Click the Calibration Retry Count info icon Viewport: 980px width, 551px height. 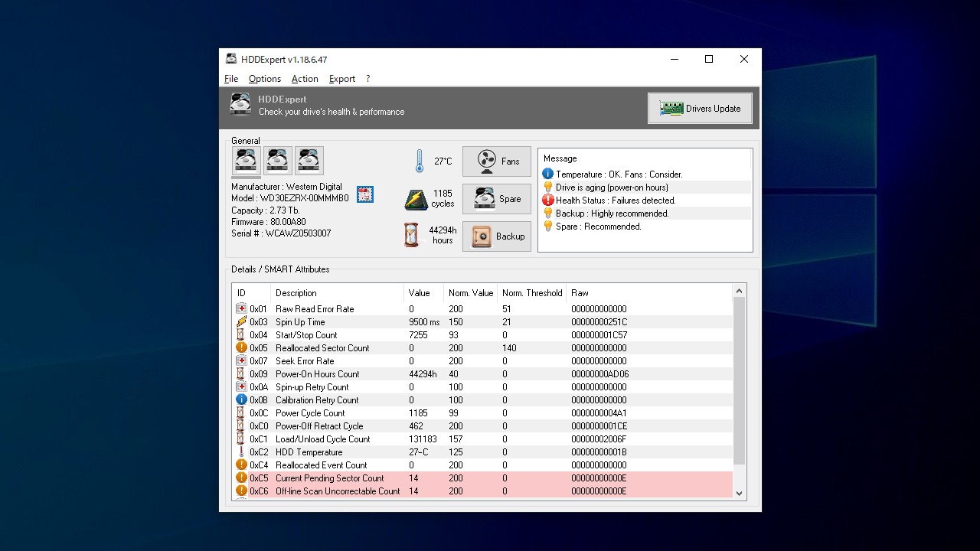(241, 399)
